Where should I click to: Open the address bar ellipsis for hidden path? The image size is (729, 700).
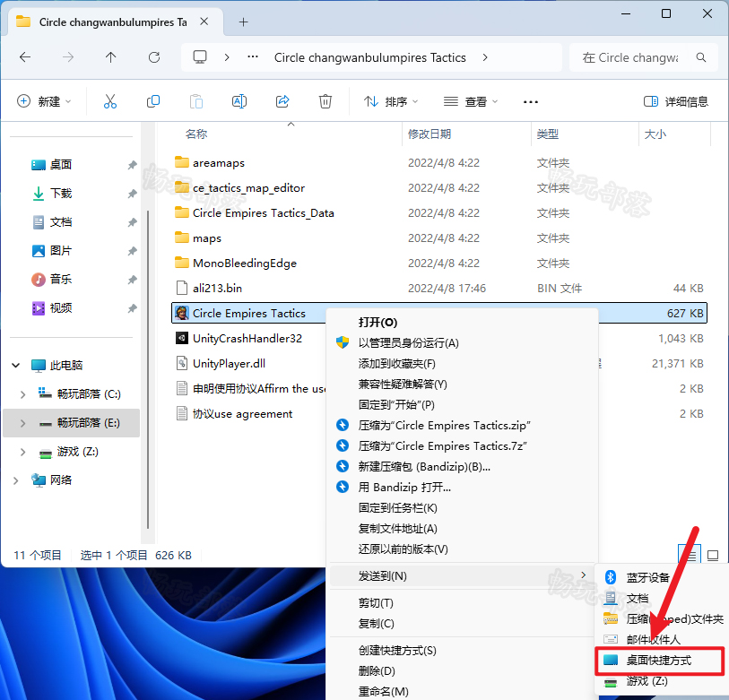click(253, 56)
